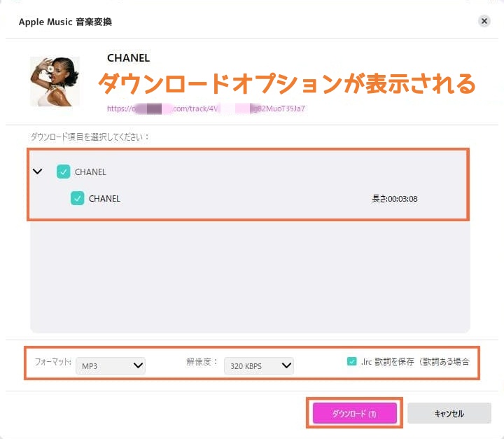Viewport: 504px width, 439px height.
Task: Open the 320 KBPS bitrate dropdown
Action: click(258, 365)
